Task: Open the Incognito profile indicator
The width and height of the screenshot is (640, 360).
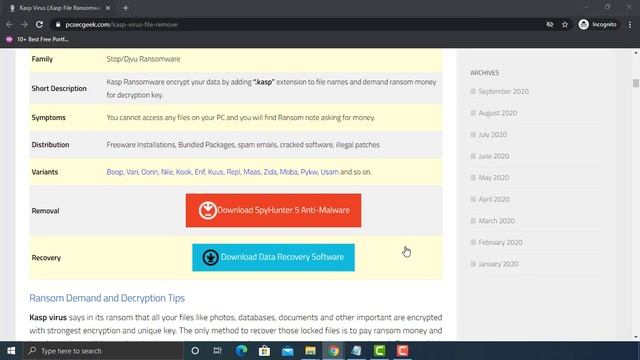Action: [598, 24]
